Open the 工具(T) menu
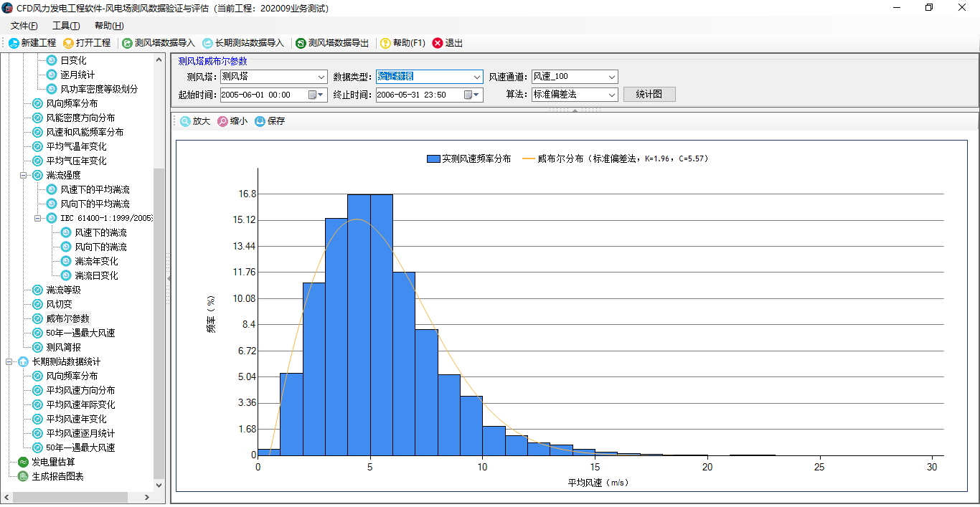 [66, 26]
